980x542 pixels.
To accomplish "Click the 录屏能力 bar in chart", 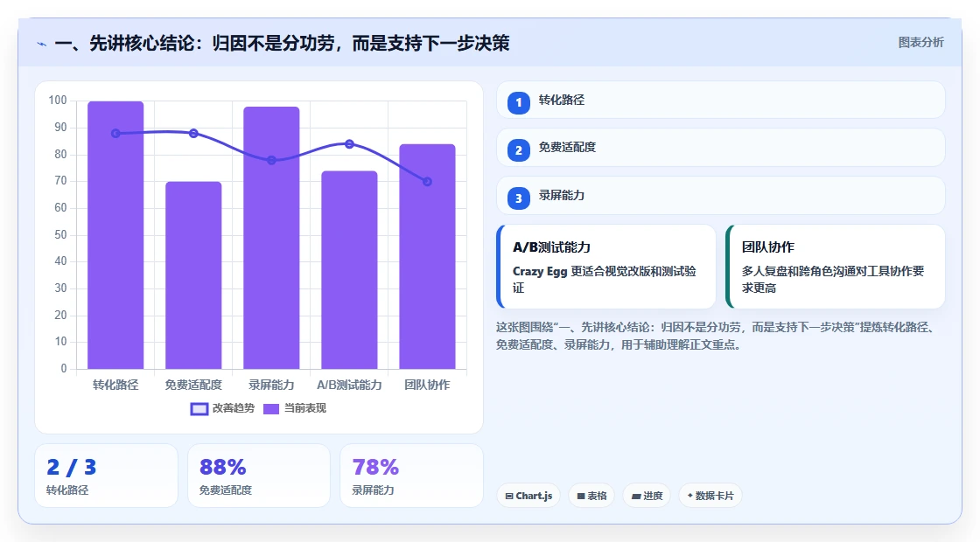I will [271, 238].
